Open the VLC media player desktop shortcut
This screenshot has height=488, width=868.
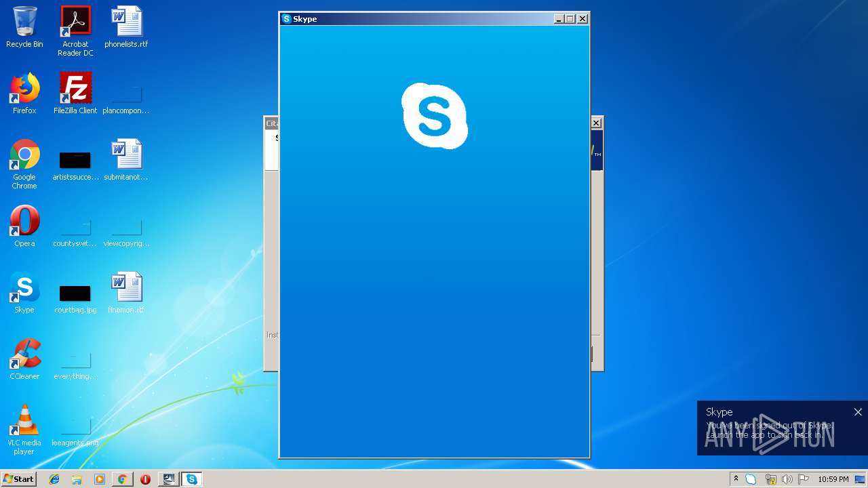tap(24, 430)
